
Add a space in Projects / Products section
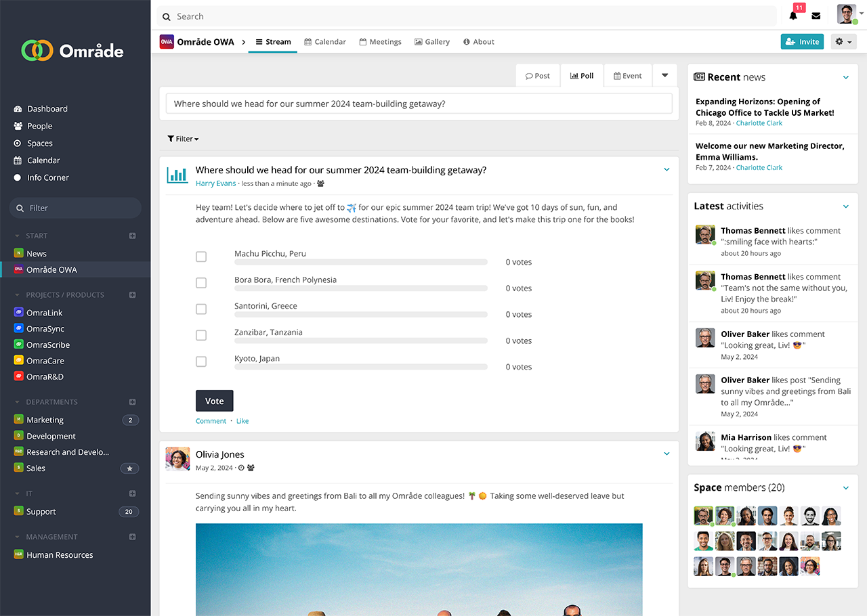[x=133, y=295]
